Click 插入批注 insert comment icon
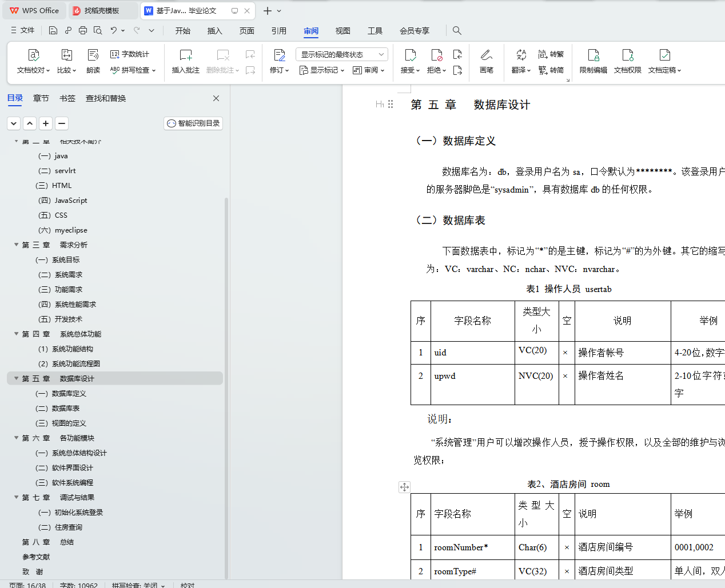This screenshot has height=588, width=725. 186,55
